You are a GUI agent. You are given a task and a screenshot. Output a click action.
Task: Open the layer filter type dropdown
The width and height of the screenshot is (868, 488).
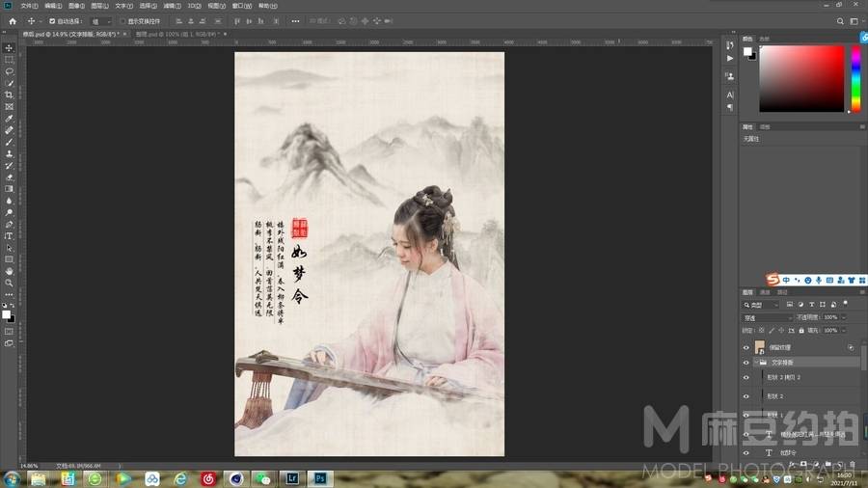coord(761,305)
